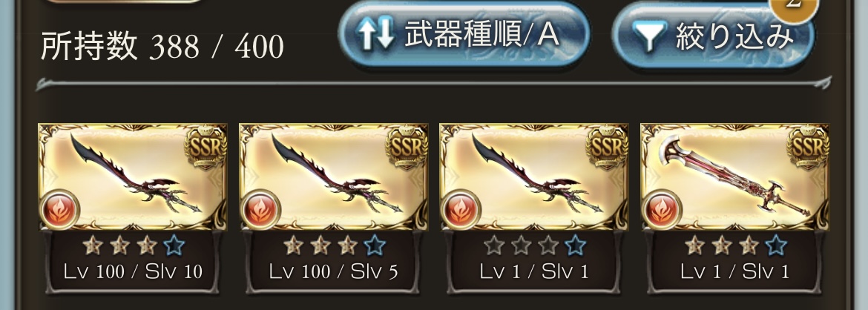Click the Lv 1 / Slv 1 label under the red greatsword
Screen dimensions: 868x310
pyautogui.click(x=734, y=271)
